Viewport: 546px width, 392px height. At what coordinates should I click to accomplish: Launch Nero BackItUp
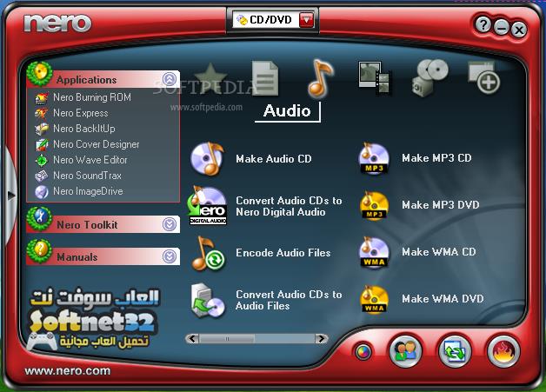(x=84, y=129)
